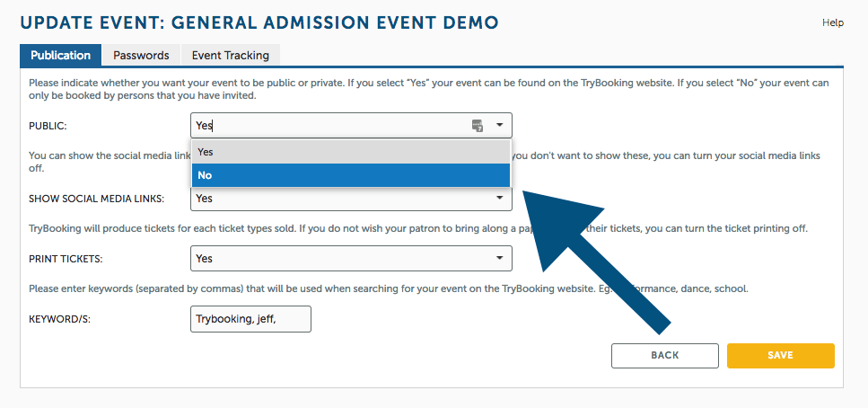
Task: Select the Publication tab
Action: coord(60,56)
